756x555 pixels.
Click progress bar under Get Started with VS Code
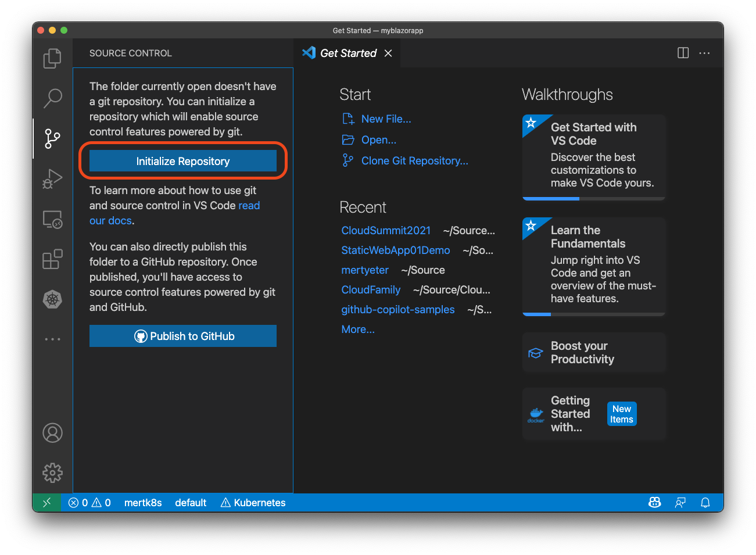594,199
